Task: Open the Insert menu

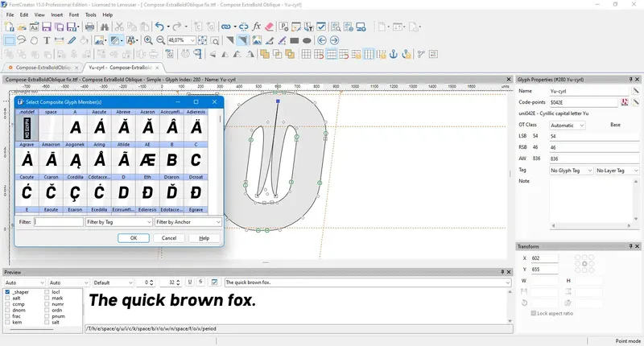Action: click(x=56, y=14)
